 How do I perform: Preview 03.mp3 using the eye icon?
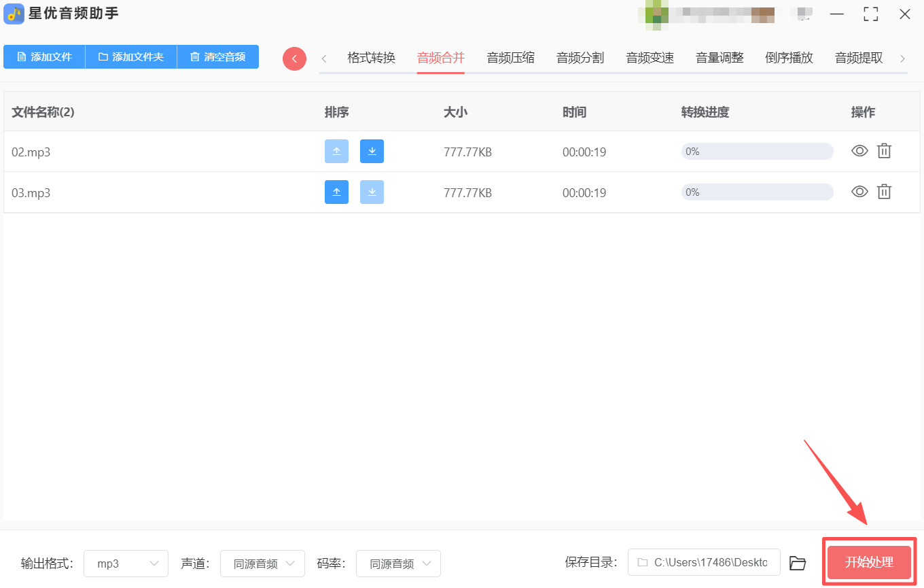[859, 192]
